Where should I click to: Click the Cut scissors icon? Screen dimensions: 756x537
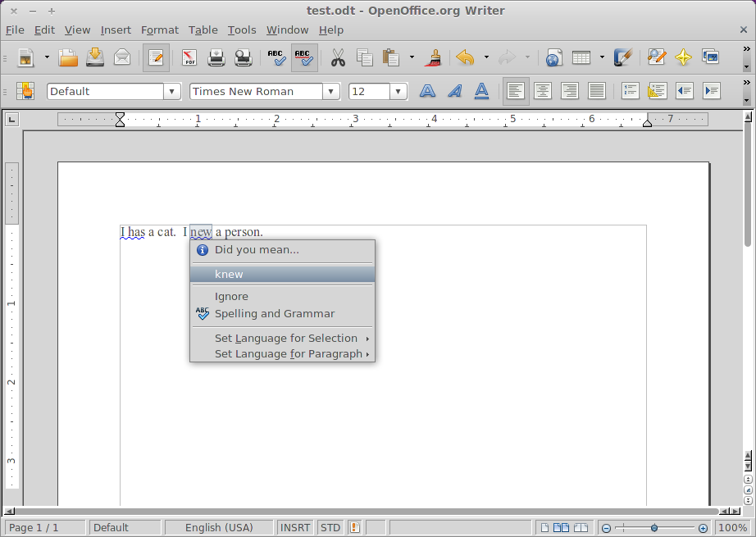[x=338, y=57]
